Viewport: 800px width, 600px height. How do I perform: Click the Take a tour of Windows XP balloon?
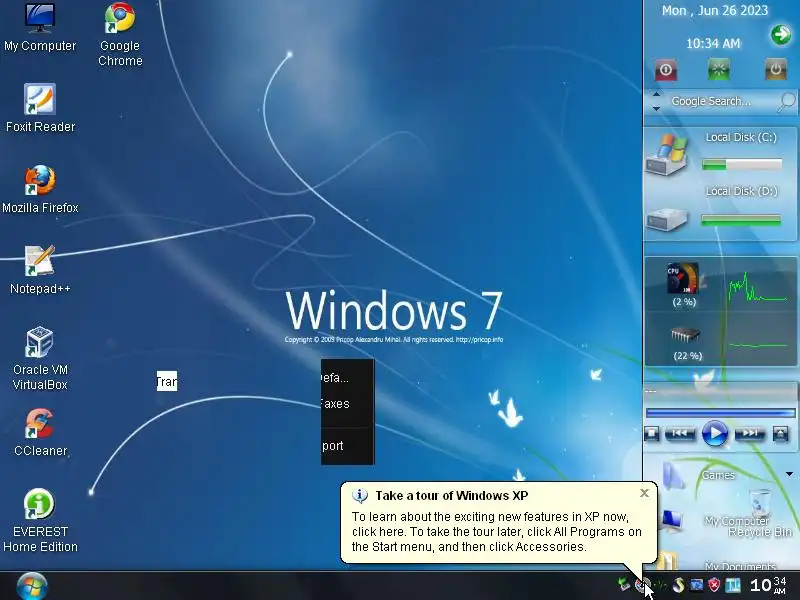pos(499,522)
